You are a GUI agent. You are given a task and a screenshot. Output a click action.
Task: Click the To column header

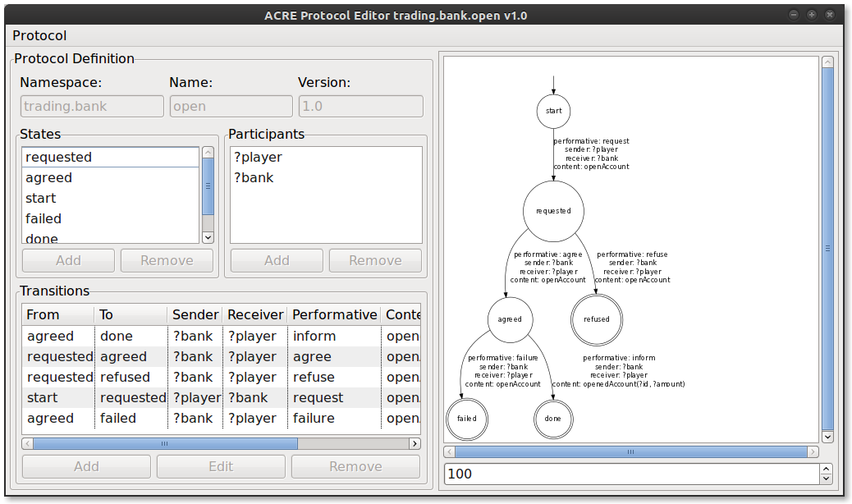click(x=131, y=315)
